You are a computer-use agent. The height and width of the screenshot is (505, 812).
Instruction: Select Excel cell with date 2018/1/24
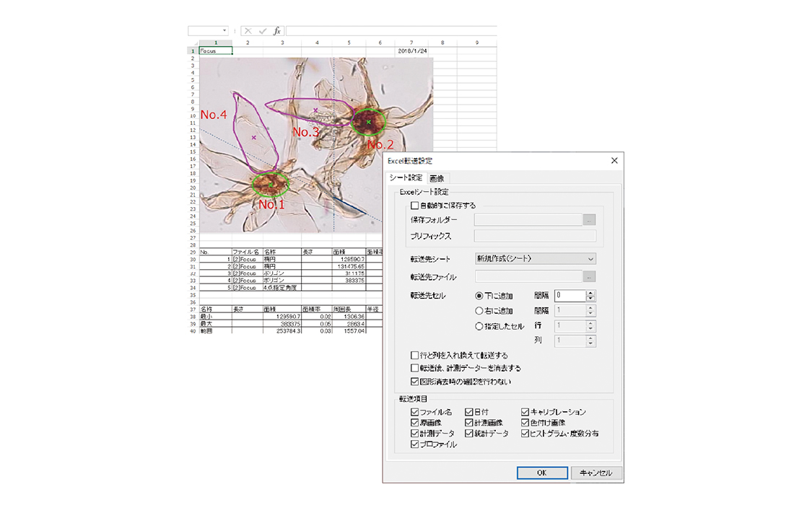click(411, 50)
